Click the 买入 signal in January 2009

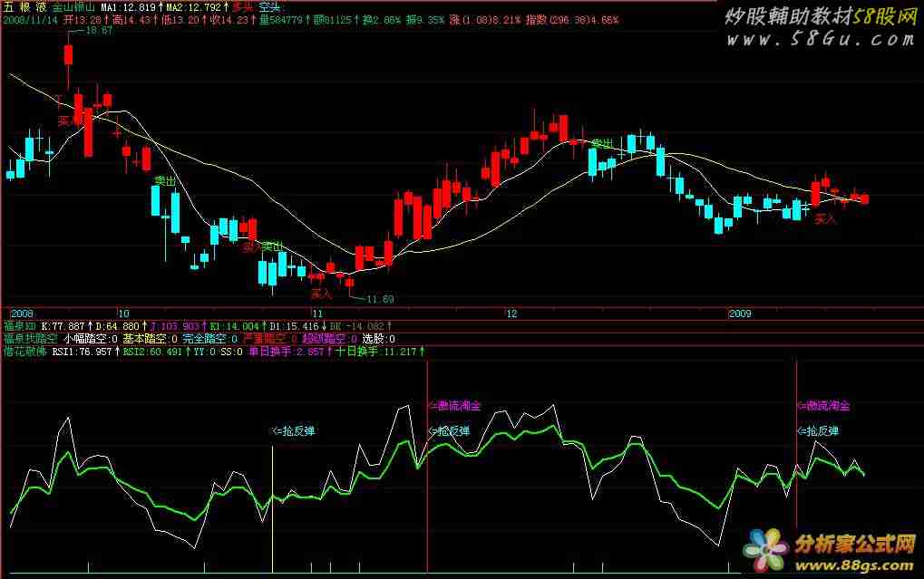click(825, 219)
